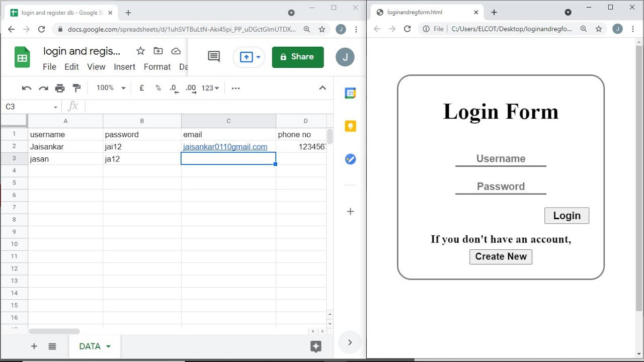Viewport: 644px width, 362px height.
Task: Reload the loginandregform.html page
Action: pyautogui.click(x=408, y=29)
